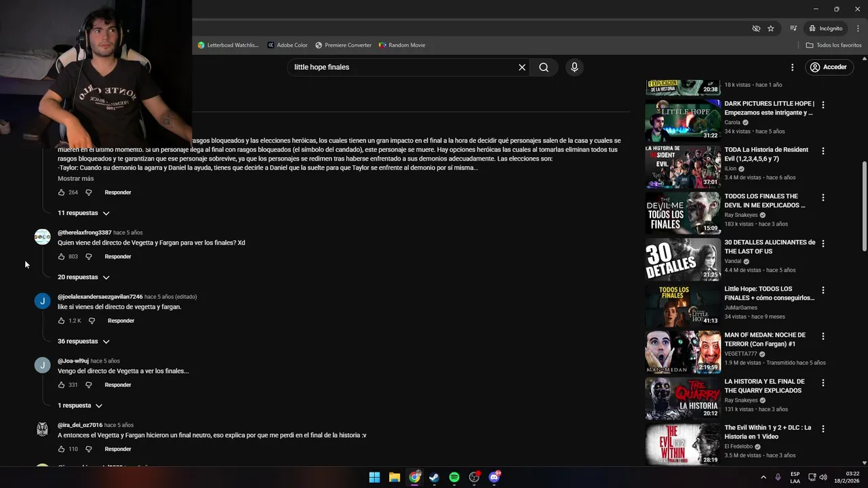Image resolution: width=868 pixels, height=488 pixels.
Task: Click the YouTube search input field
Action: pos(404,67)
